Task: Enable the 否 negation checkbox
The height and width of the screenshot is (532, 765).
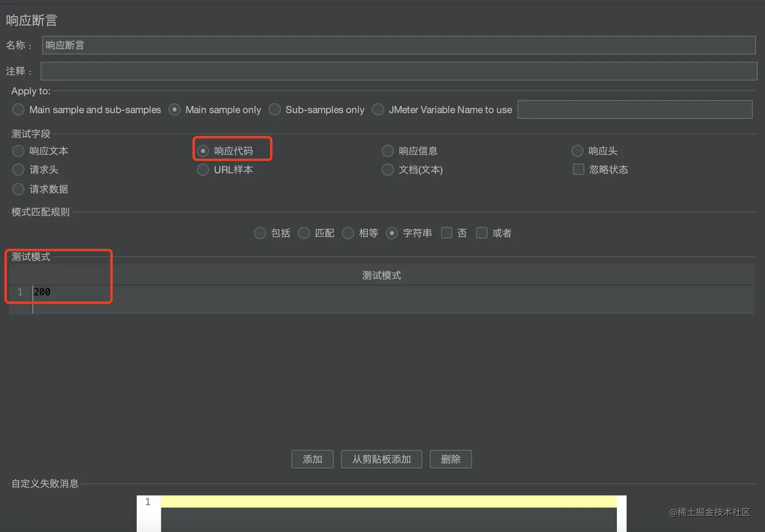Action: click(447, 233)
